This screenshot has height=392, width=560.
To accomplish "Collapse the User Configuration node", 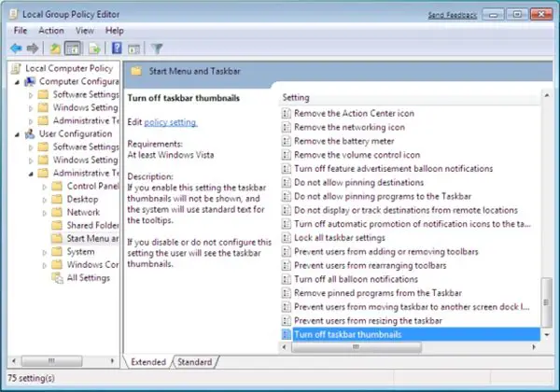I will click(17, 135).
